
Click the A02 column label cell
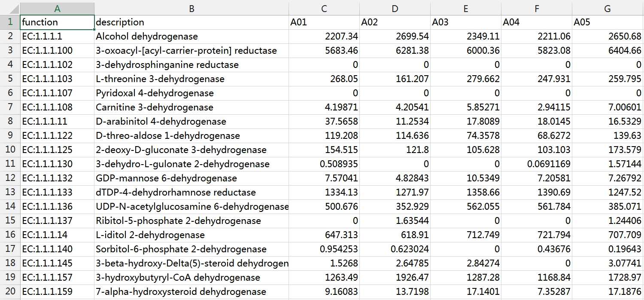point(395,22)
